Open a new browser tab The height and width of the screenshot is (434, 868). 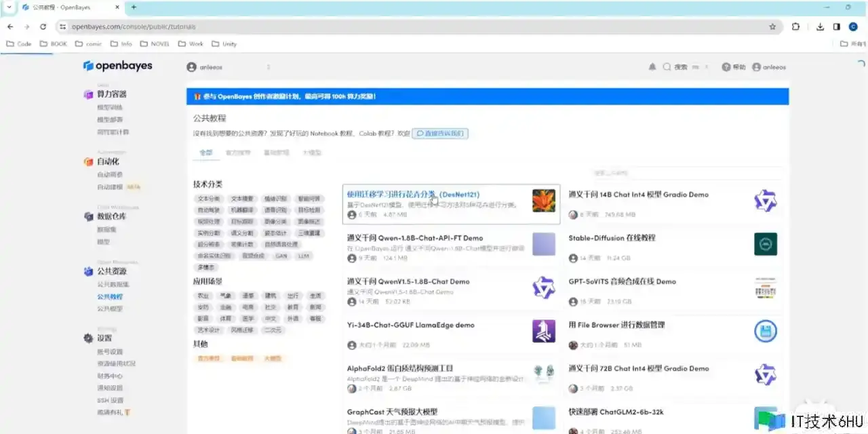pyautogui.click(x=134, y=7)
